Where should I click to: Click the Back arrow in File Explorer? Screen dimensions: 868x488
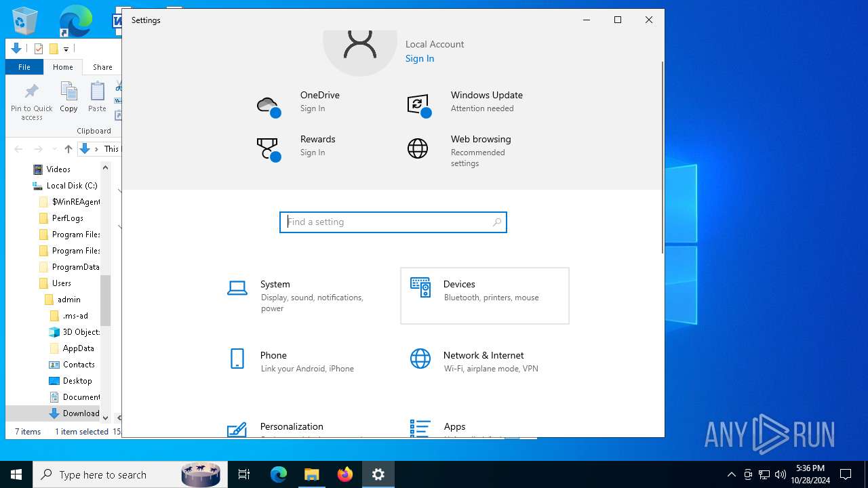click(x=19, y=149)
